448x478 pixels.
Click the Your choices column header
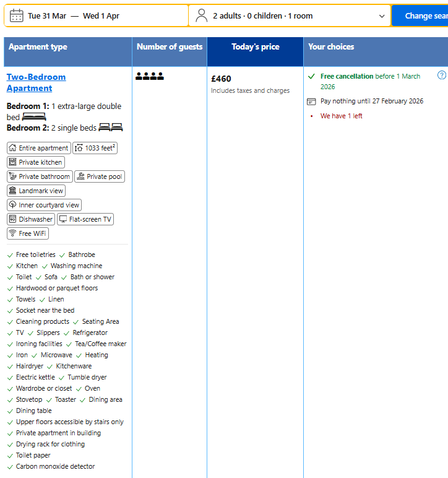pyautogui.click(x=376, y=51)
